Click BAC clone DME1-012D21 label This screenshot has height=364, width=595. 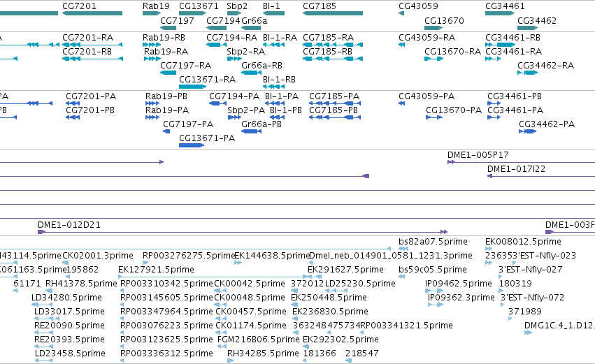coord(69,225)
